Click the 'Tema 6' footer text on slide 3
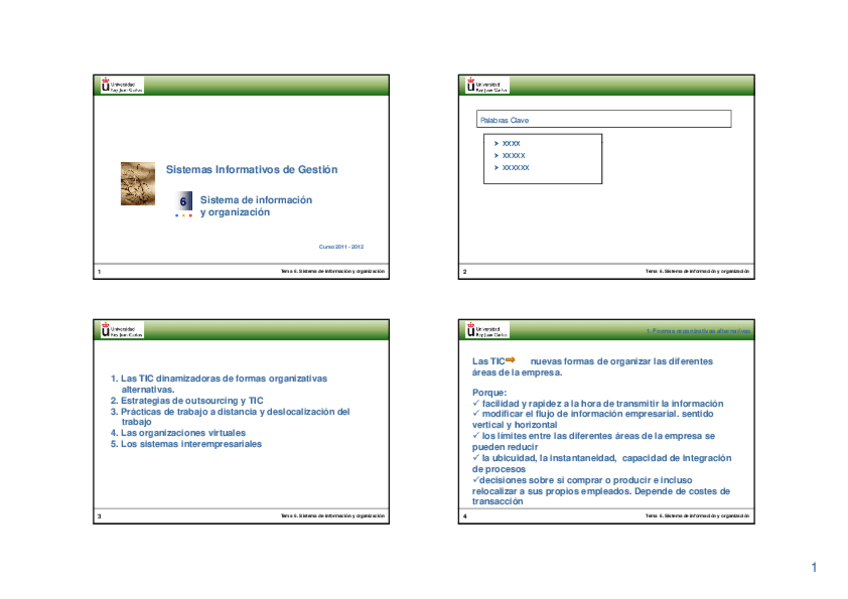 [x=333, y=516]
